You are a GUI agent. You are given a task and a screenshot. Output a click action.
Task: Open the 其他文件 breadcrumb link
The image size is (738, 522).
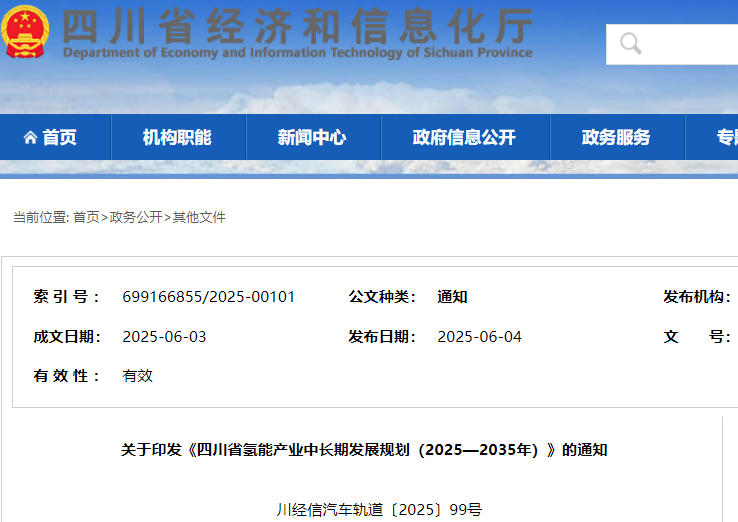[x=199, y=217]
